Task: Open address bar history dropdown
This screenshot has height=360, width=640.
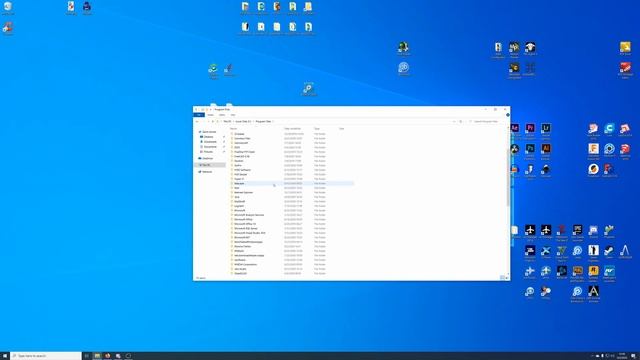Action: [454, 122]
